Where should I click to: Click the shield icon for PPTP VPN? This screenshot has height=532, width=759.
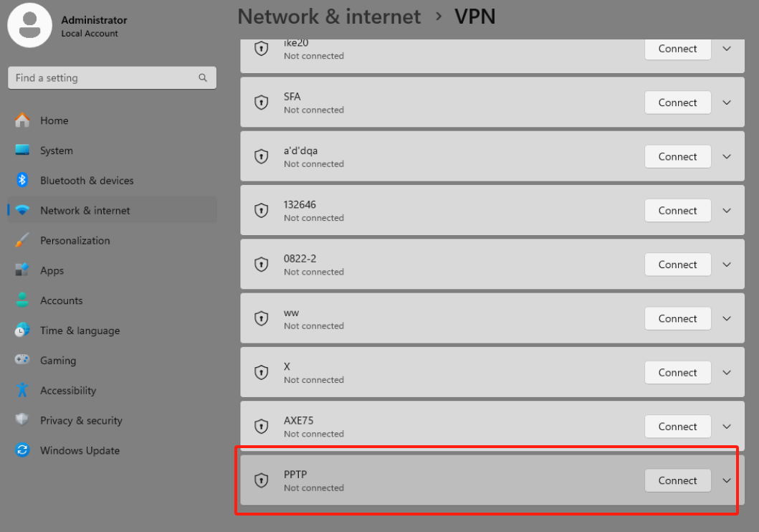click(x=262, y=480)
